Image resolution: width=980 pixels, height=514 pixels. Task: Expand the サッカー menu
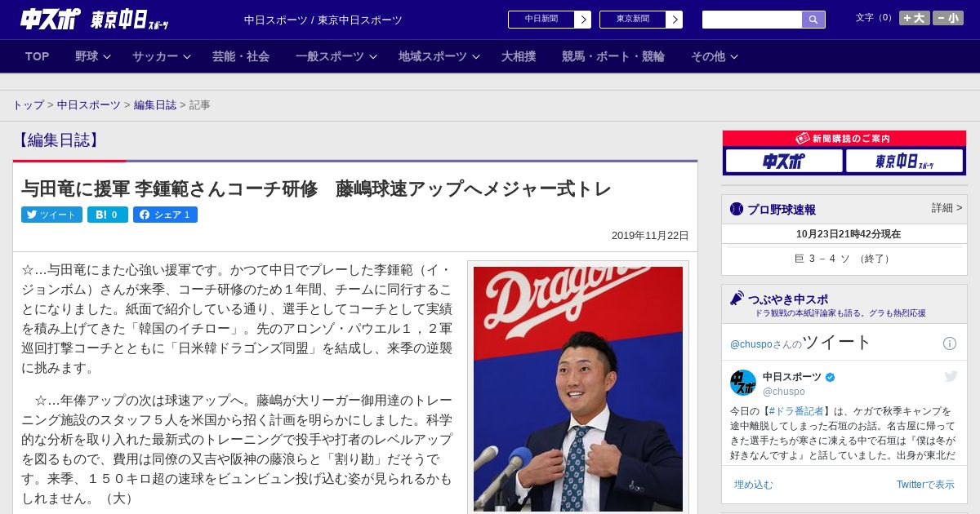162,56
